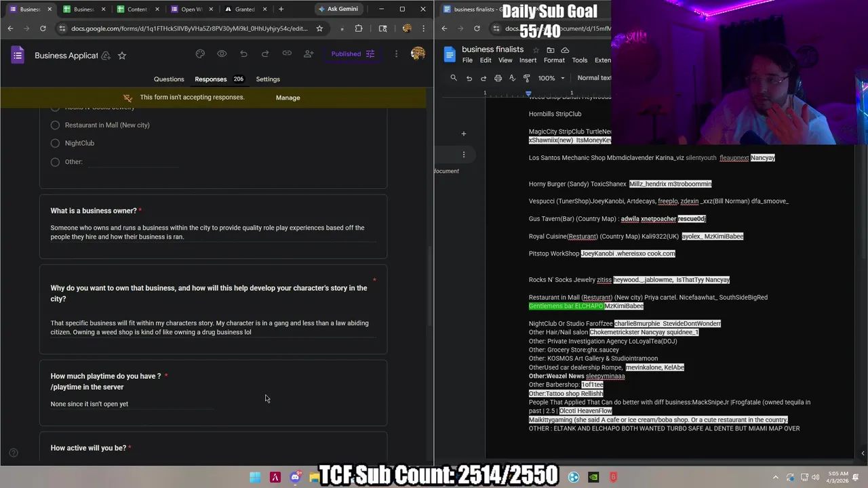Click green highlighted Gentlemens bar ELCHAPO text
This screenshot has width=868, height=488.
coord(566,306)
